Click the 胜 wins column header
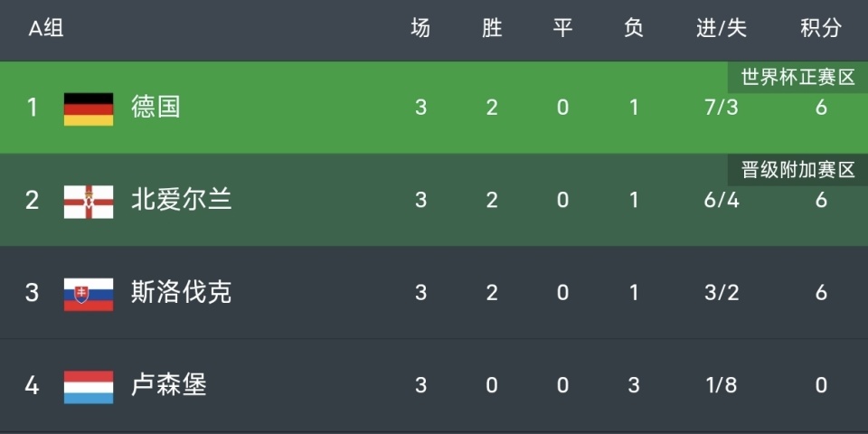 pyautogui.click(x=492, y=29)
